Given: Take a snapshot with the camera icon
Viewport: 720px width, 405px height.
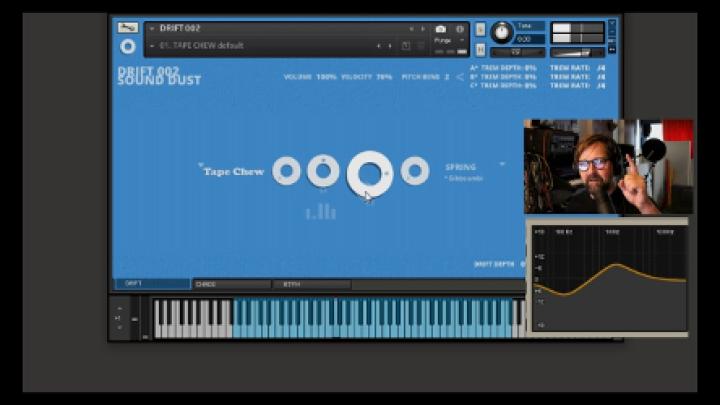Looking at the screenshot, I should [440, 29].
